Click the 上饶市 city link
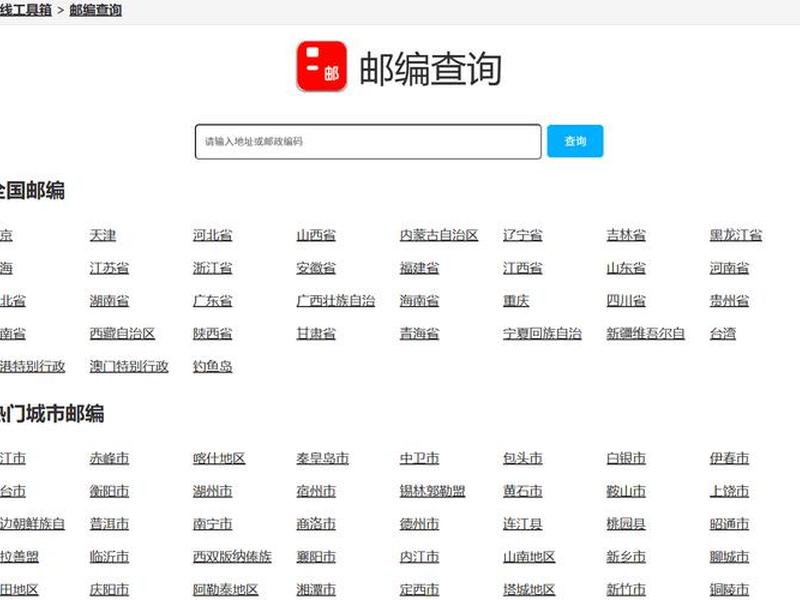 point(729,491)
